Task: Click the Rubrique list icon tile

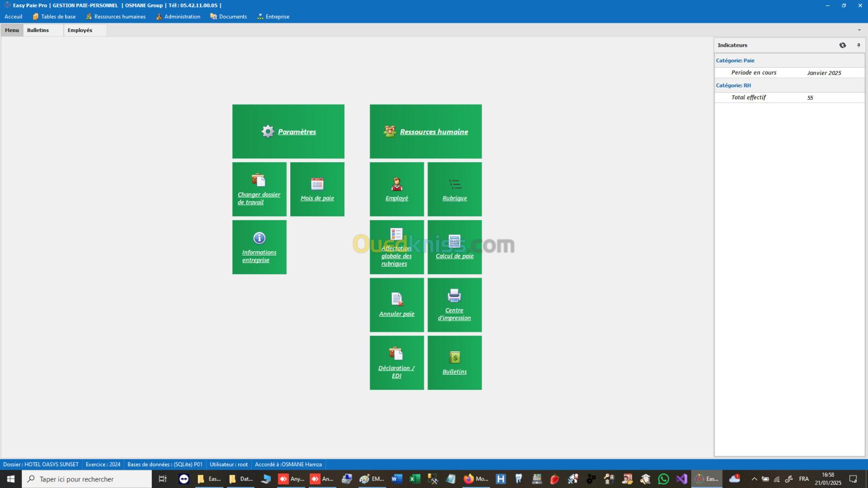Action: click(x=455, y=189)
